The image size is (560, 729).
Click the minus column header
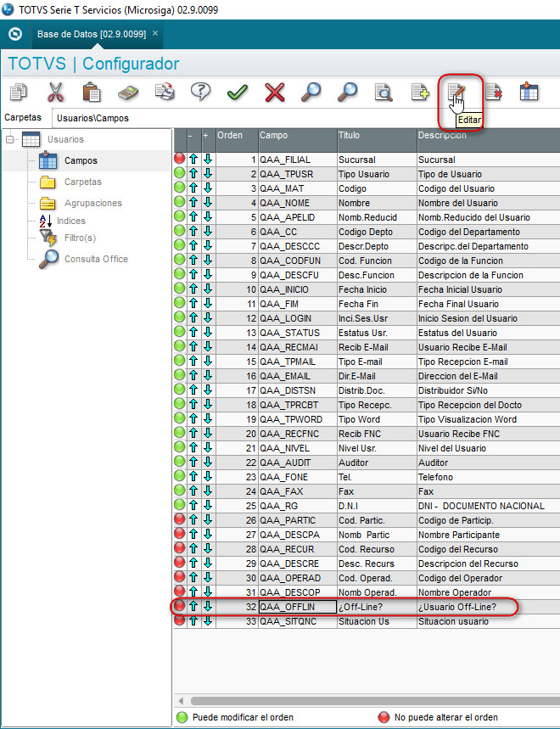click(x=194, y=140)
